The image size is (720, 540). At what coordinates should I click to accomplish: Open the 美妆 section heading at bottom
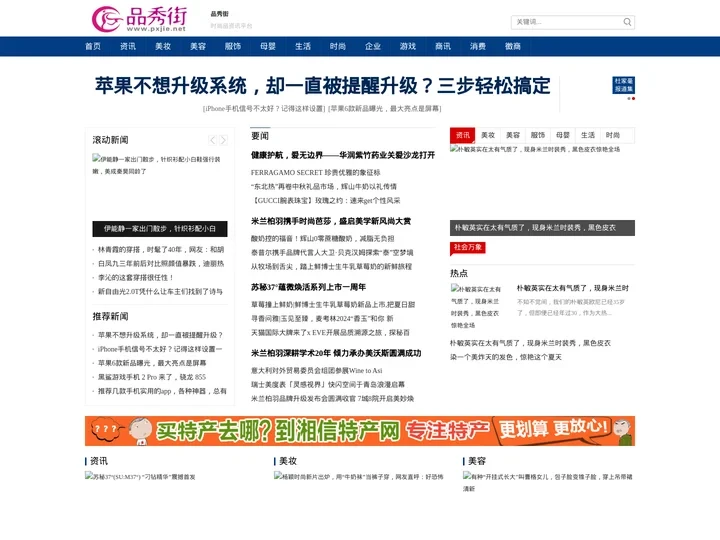click(x=288, y=461)
